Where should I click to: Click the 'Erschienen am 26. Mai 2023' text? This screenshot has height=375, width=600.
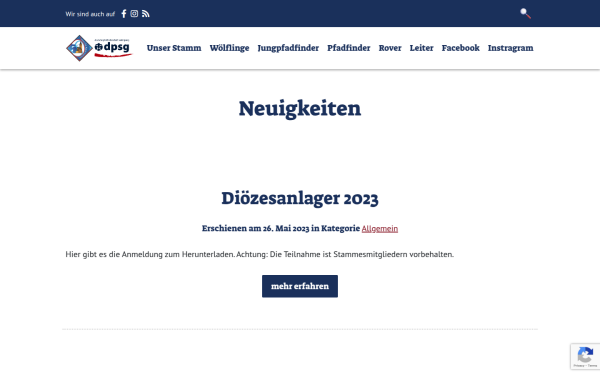[255, 228]
